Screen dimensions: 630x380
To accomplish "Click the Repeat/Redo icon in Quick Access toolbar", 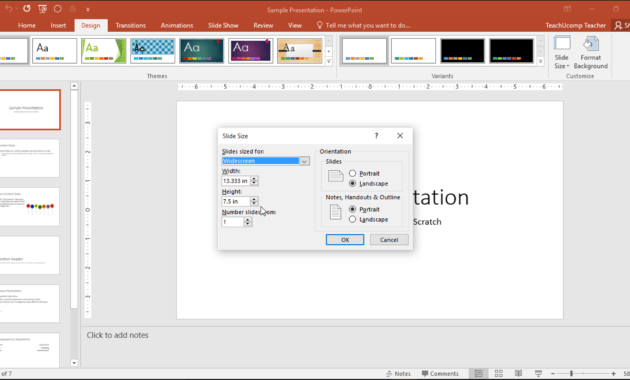I will click(27, 8).
